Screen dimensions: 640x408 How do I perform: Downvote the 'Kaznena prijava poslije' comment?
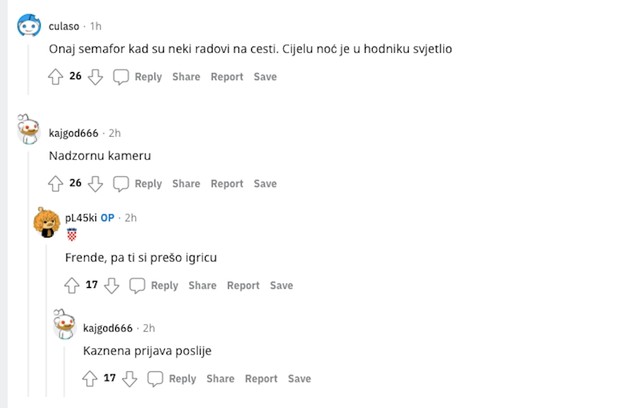pyautogui.click(x=130, y=379)
